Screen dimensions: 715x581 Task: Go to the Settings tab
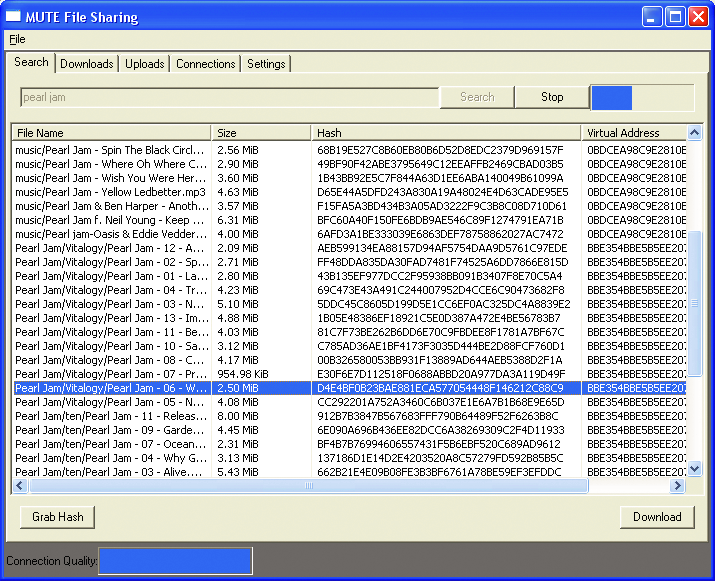point(266,64)
